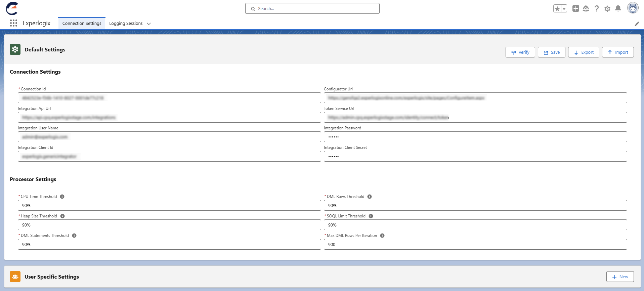Viewport: 644px width, 291px height.
Task: Show info for CPU Time Threshold
Action: point(62,197)
